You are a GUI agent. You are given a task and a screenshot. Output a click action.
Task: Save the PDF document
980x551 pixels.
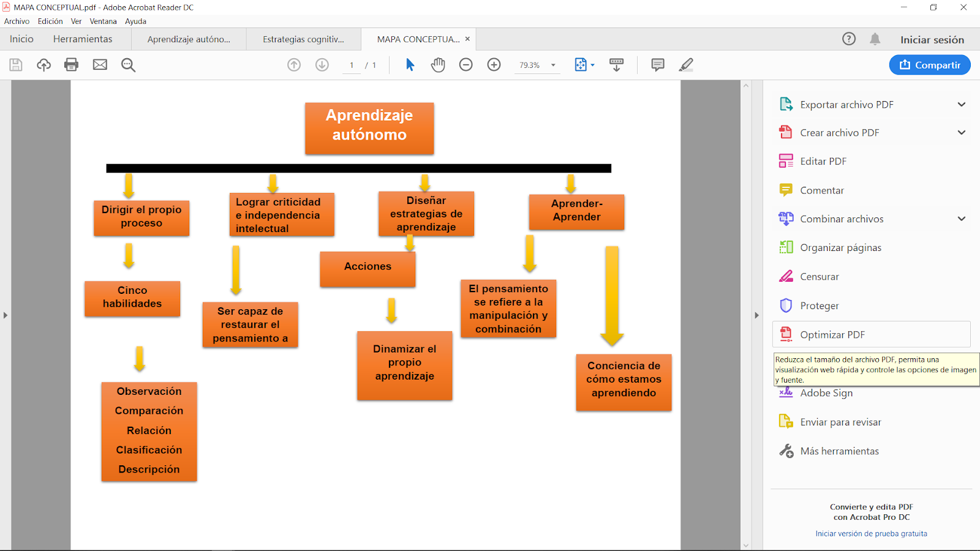16,65
